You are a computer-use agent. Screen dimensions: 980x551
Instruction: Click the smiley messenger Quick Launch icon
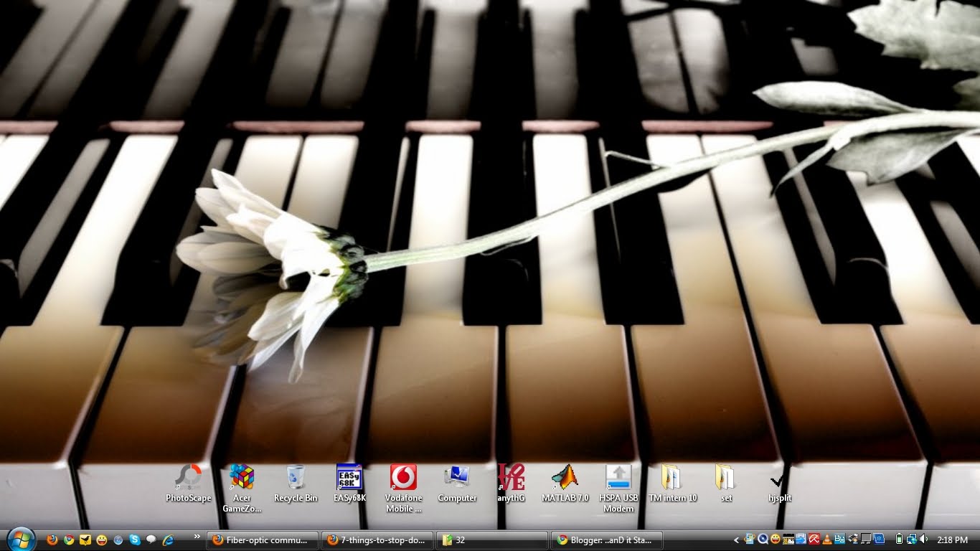click(x=102, y=540)
